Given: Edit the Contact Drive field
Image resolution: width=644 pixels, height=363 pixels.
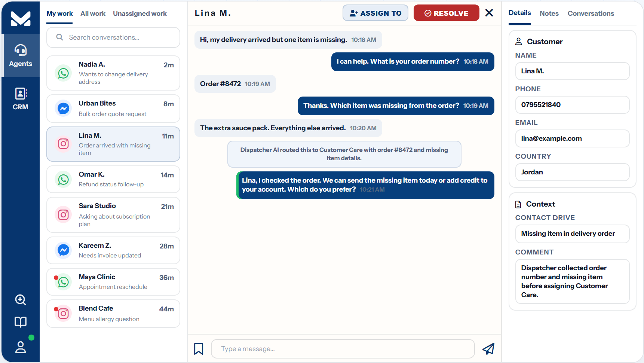Looking at the screenshot, I should tap(573, 234).
